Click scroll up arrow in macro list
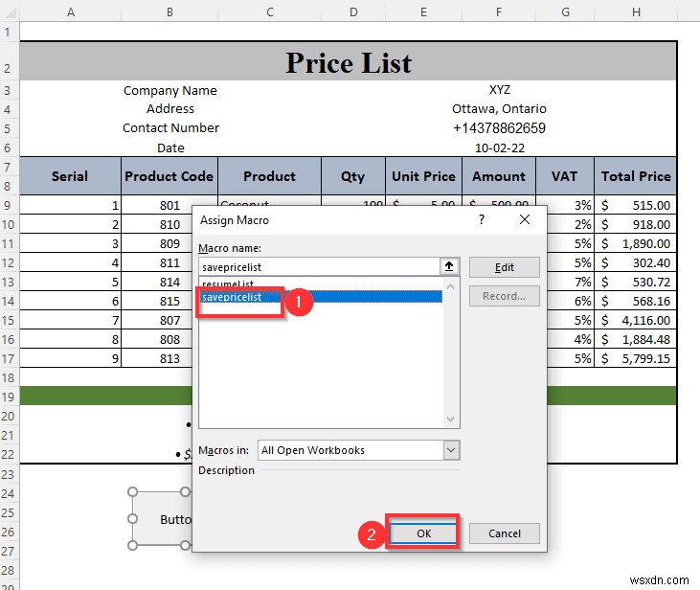Viewport: 700px width, 590px height. pos(450,286)
